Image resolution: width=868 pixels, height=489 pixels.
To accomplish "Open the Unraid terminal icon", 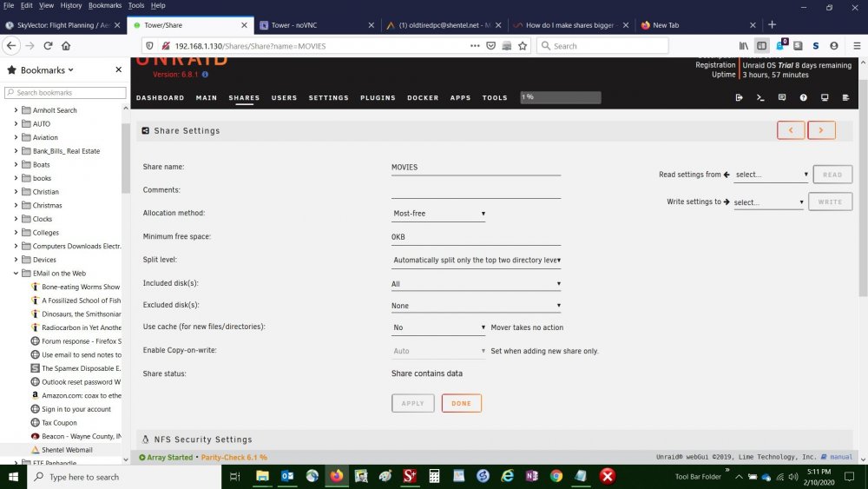I will coord(760,97).
